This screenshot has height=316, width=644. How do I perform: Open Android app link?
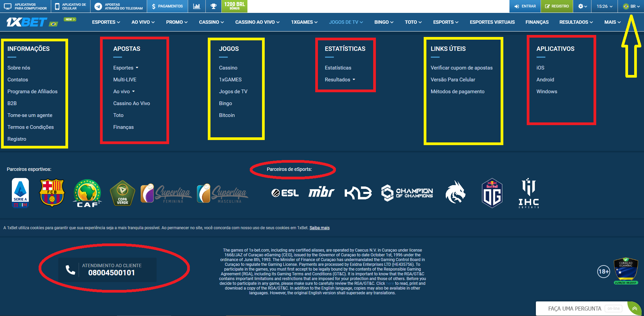545,80
